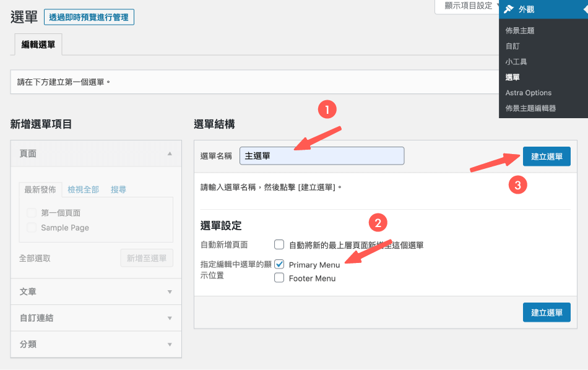Open 佈景主題編輯器 submenu item
This screenshot has height=370, width=588.
coord(530,108)
